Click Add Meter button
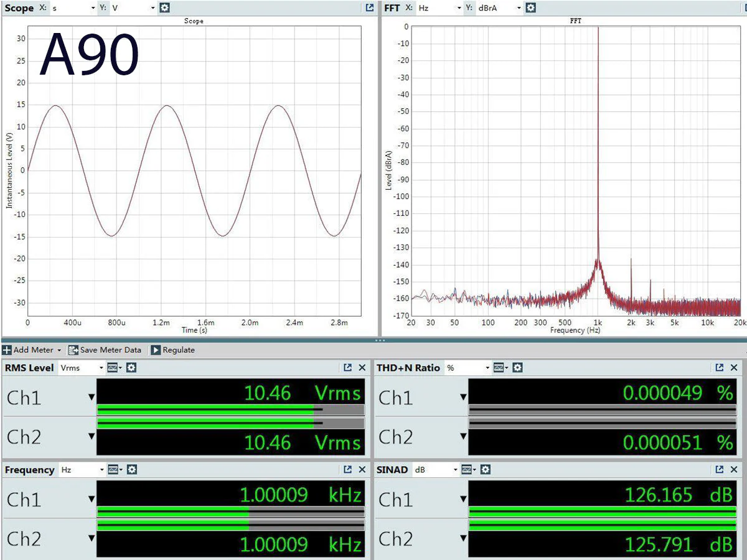The width and height of the screenshot is (747, 560). click(32, 350)
